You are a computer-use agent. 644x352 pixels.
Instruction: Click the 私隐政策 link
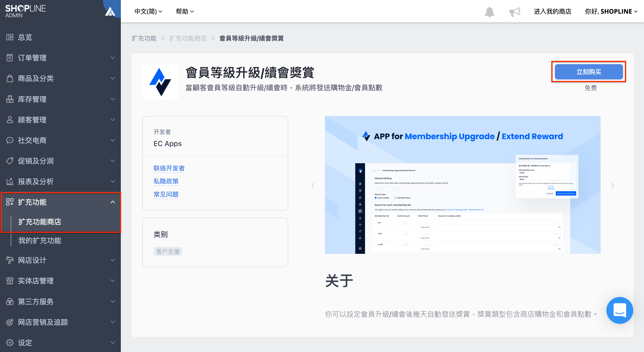tap(166, 181)
